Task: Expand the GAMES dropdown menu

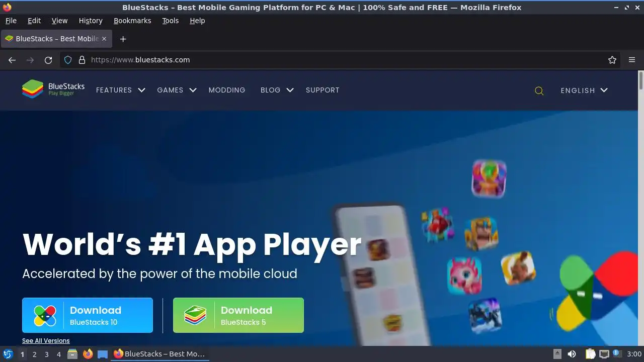Action: click(177, 90)
